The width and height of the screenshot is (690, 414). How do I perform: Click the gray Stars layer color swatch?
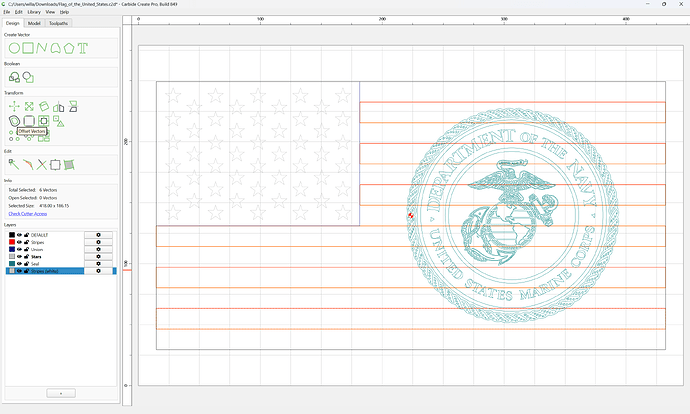pyautogui.click(x=12, y=256)
